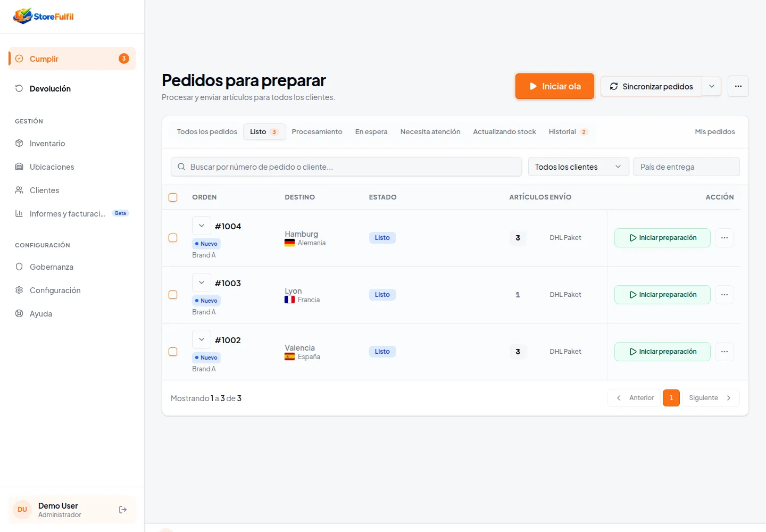
Task: Click the Ayuda lifebuoy icon
Action: tap(19, 313)
